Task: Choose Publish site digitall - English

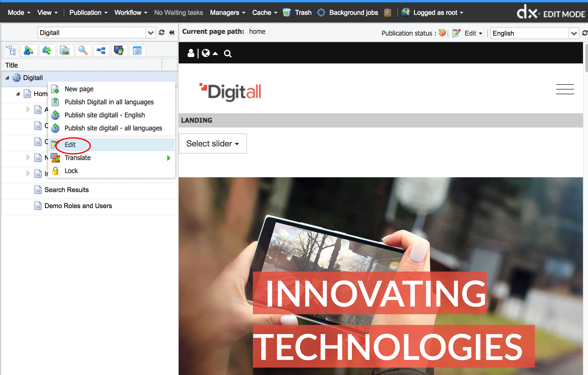Action: (x=112, y=115)
